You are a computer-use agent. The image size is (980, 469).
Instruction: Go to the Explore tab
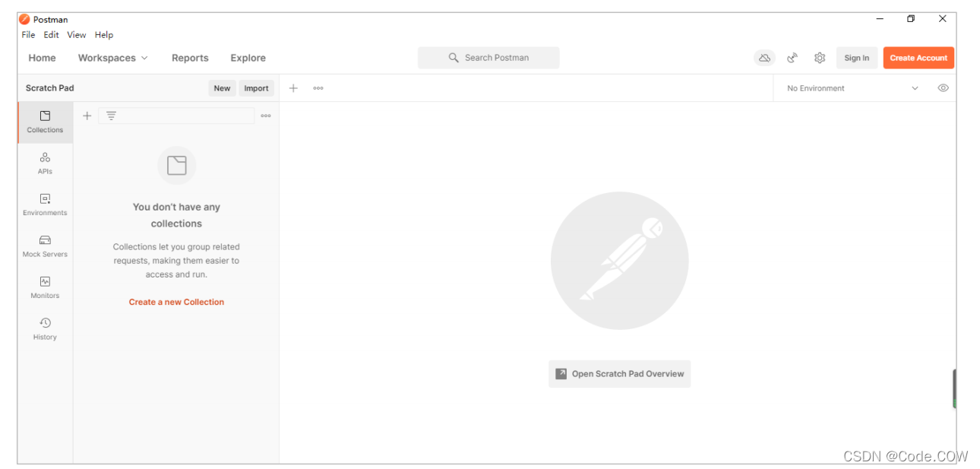pyautogui.click(x=248, y=58)
